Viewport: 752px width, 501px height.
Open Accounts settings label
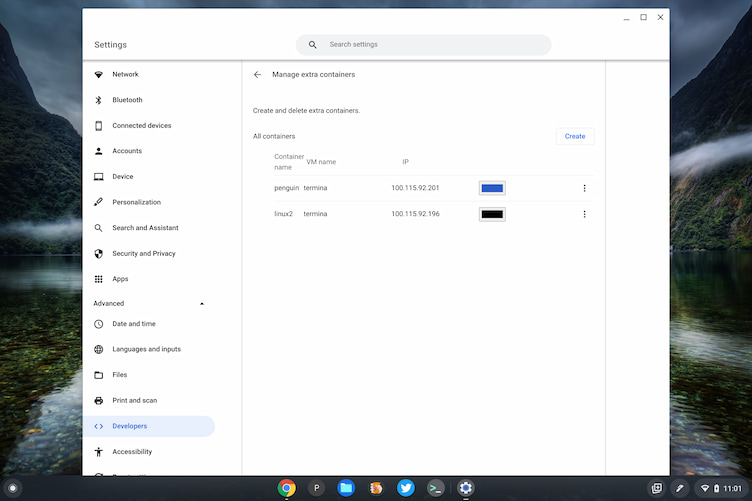(127, 151)
